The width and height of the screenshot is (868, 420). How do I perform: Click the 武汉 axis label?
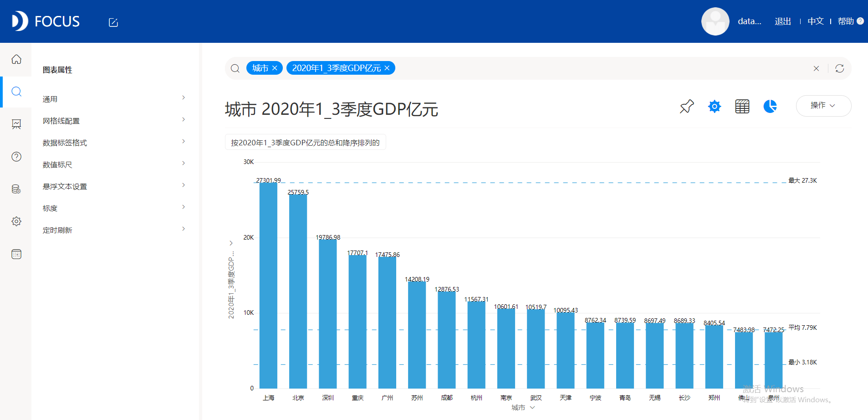[536, 398]
